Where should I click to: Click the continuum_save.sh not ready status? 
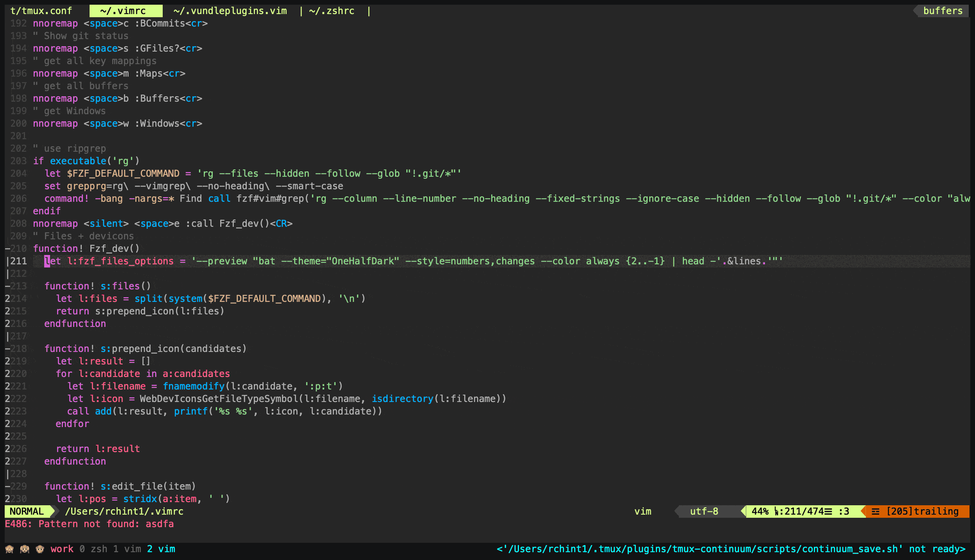coord(731,549)
